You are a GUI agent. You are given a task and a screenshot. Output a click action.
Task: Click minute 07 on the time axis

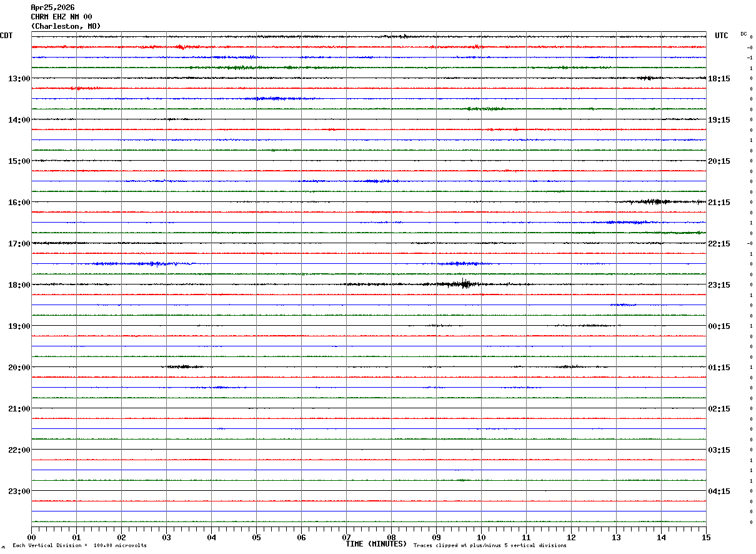pos(346,538)
